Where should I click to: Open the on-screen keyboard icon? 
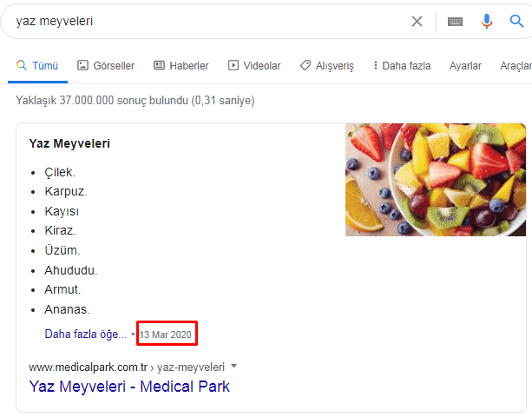tap(455, 22)
